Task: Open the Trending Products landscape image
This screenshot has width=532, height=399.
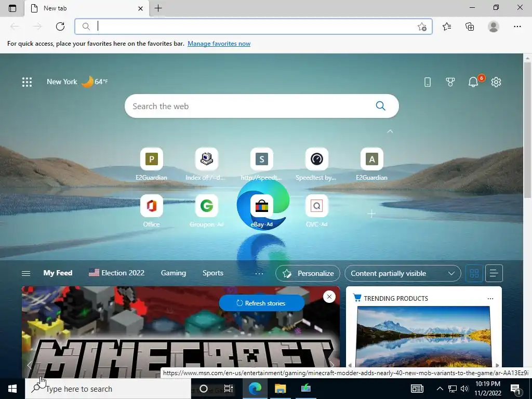Action: (423, 337)
